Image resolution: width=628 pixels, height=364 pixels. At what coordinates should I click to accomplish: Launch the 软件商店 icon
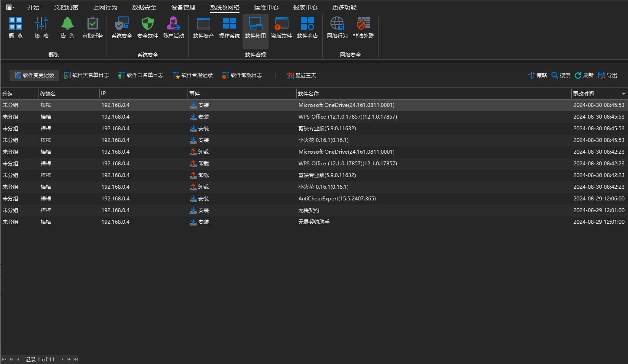point(307,27)
